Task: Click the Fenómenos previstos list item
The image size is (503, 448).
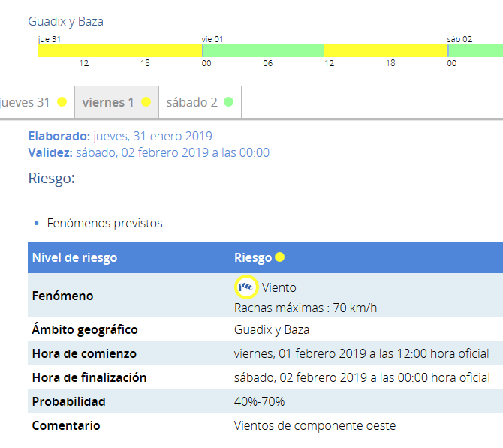Action: (104, 224)
